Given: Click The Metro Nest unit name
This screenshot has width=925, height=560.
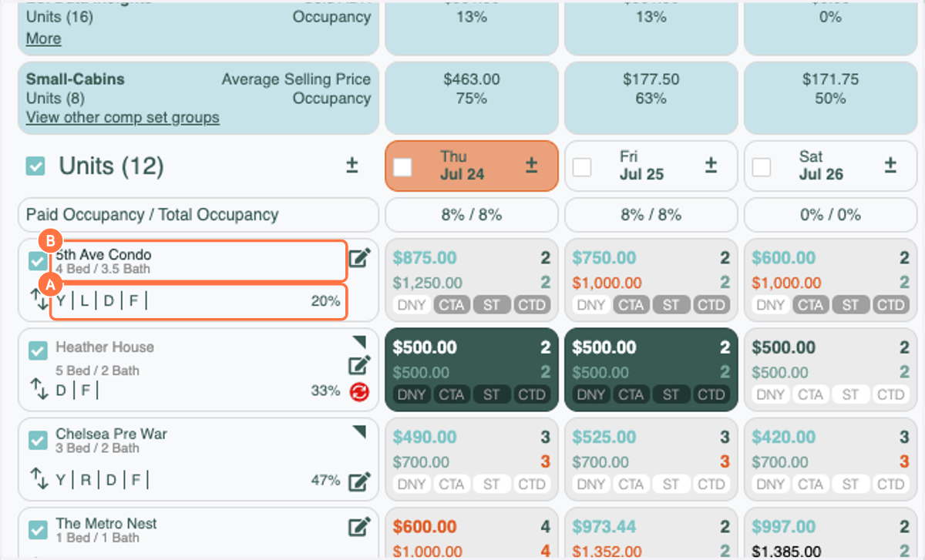Looking at the screenshot, I should click(x=106, y=524).
